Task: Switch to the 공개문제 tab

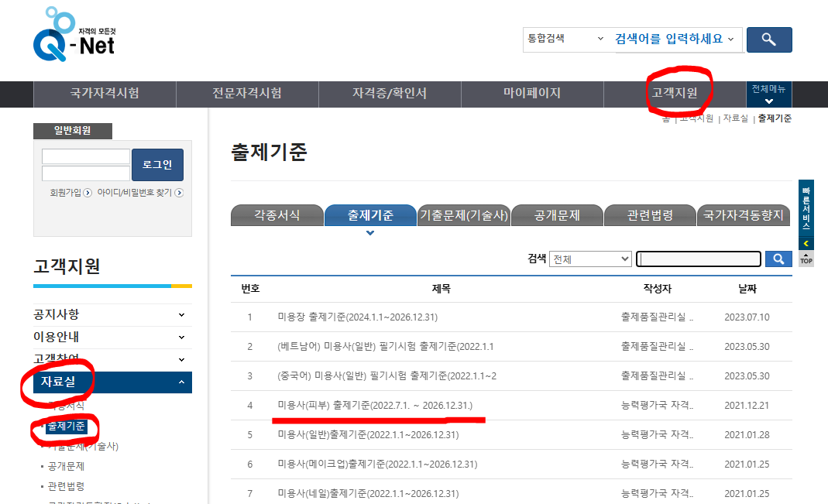Action: coord(556,214)
